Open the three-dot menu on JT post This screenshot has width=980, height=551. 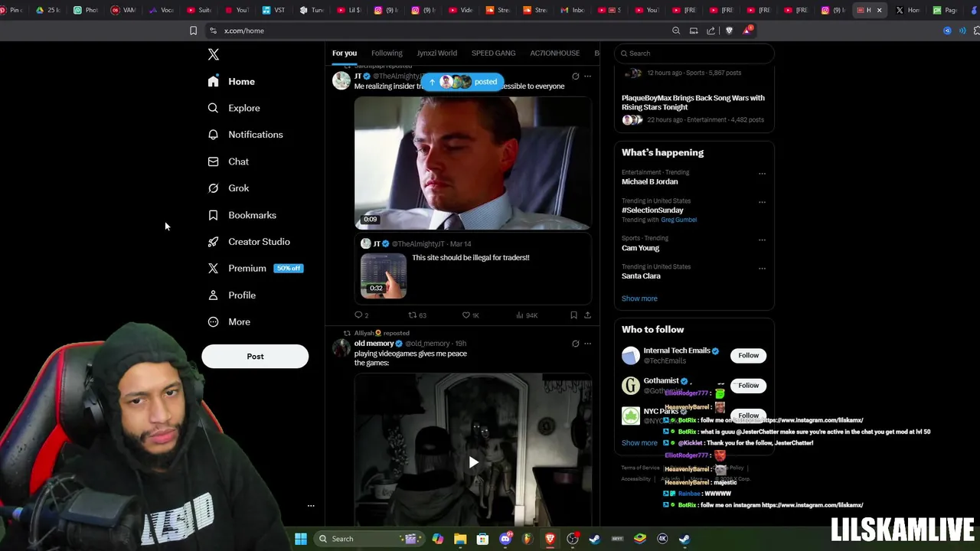(x=587, y=77)
